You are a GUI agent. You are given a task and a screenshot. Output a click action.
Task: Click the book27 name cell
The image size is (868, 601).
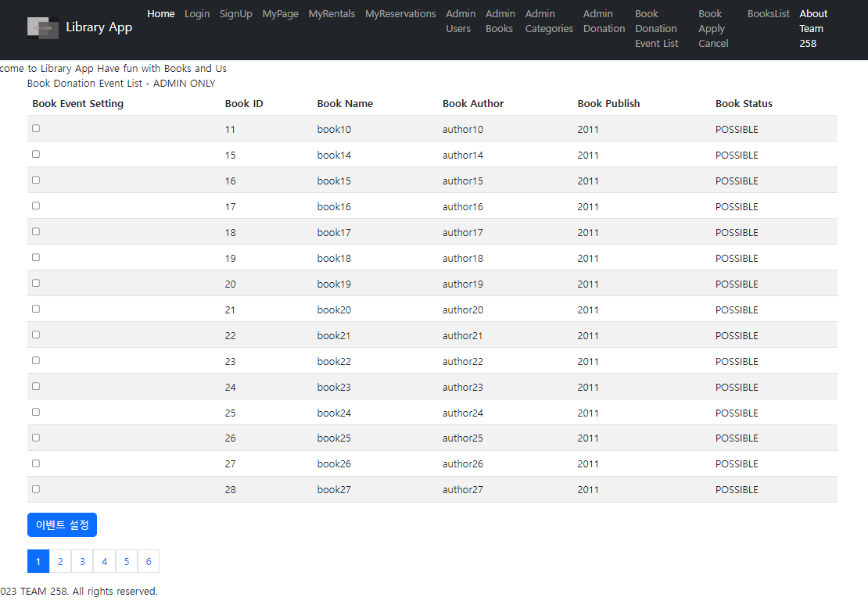coord(334,490)
